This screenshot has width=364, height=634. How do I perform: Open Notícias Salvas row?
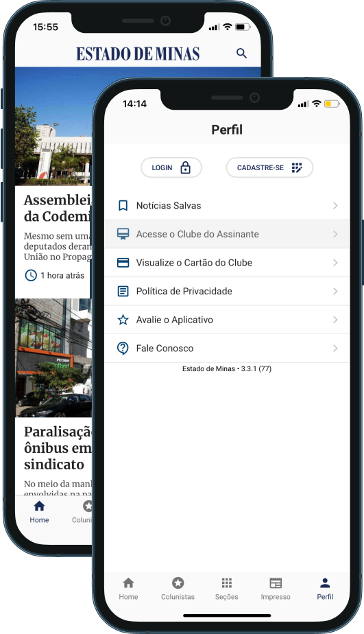[x=227, y=206]
